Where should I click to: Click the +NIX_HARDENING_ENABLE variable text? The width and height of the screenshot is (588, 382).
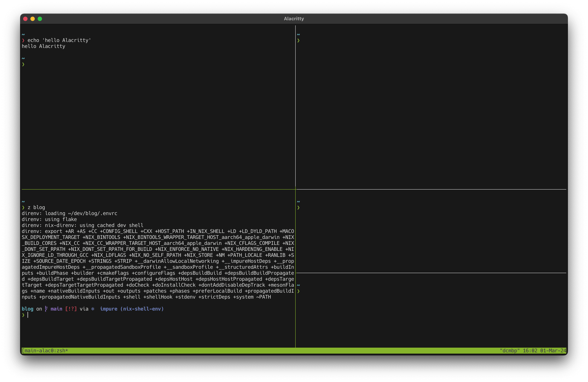pos(252,249)
